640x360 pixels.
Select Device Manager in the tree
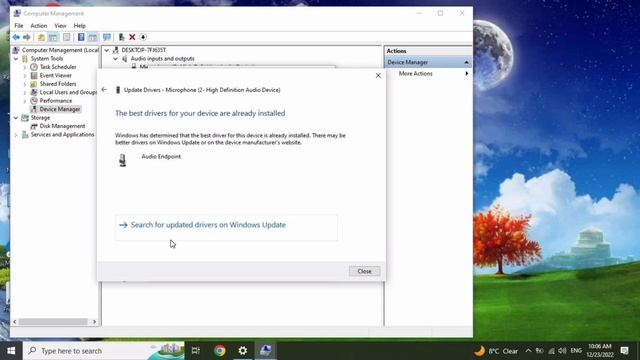60,109
